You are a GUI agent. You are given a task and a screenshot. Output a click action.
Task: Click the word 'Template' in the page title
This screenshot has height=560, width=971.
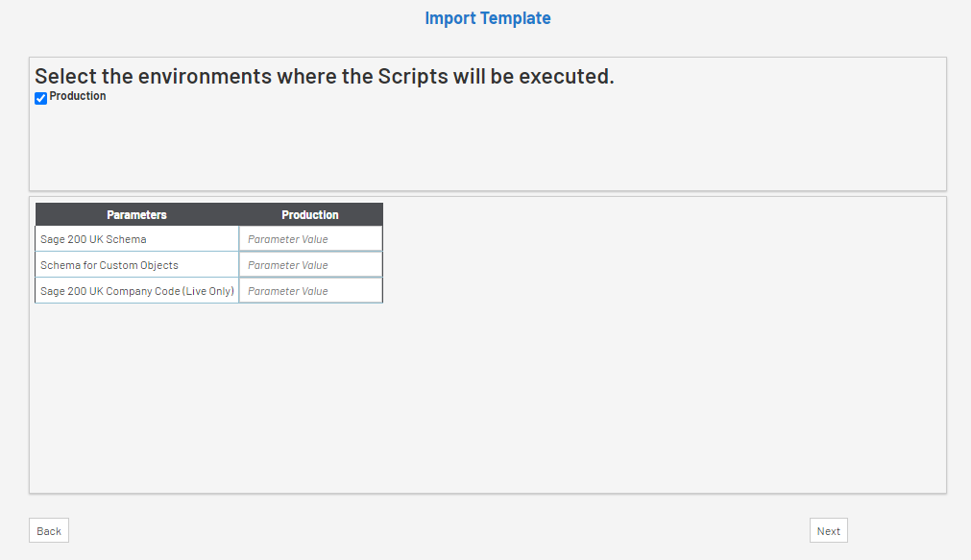pos(519,18)
